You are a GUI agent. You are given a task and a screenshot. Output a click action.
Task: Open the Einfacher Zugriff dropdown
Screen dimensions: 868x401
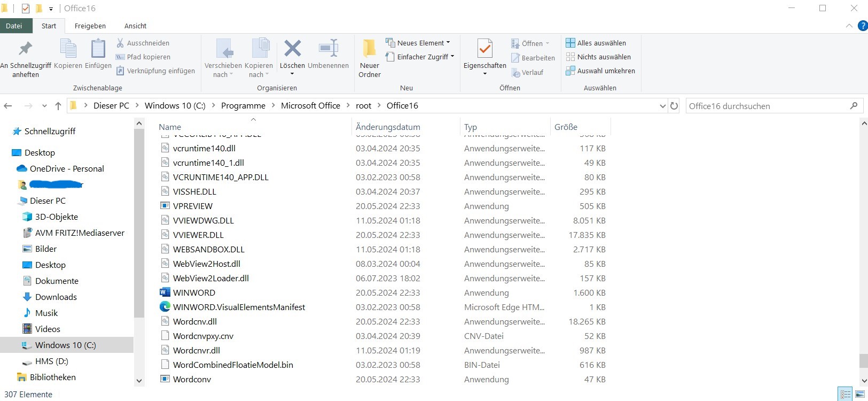tap(420, 57)
